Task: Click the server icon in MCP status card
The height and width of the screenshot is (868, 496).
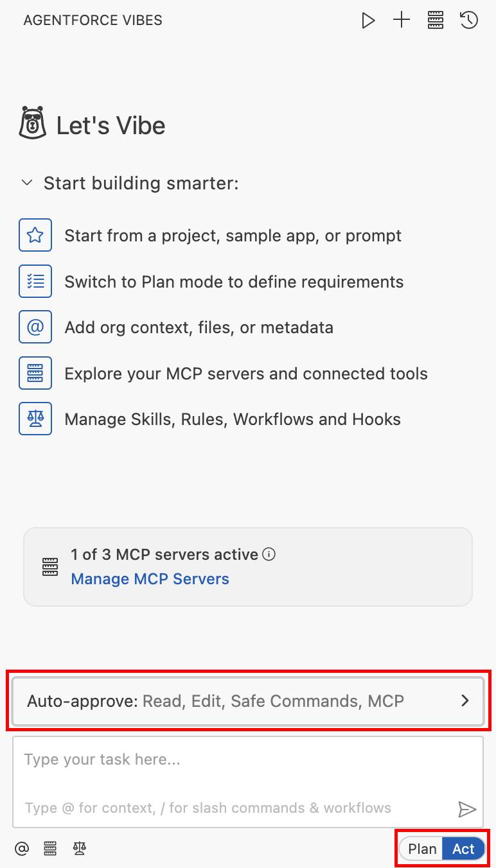Action: pyautogui.click(x=50, y=567)
